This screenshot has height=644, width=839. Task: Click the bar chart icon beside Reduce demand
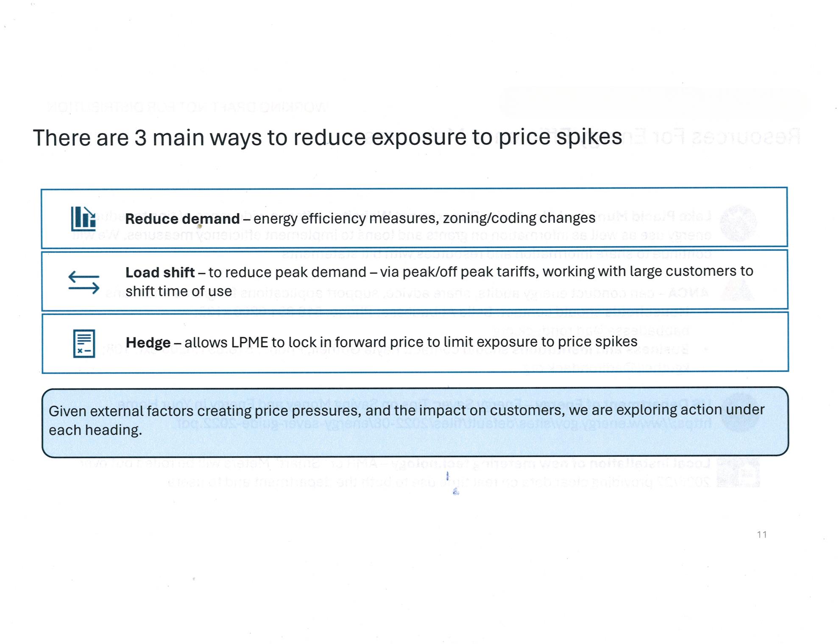(83, 219)
